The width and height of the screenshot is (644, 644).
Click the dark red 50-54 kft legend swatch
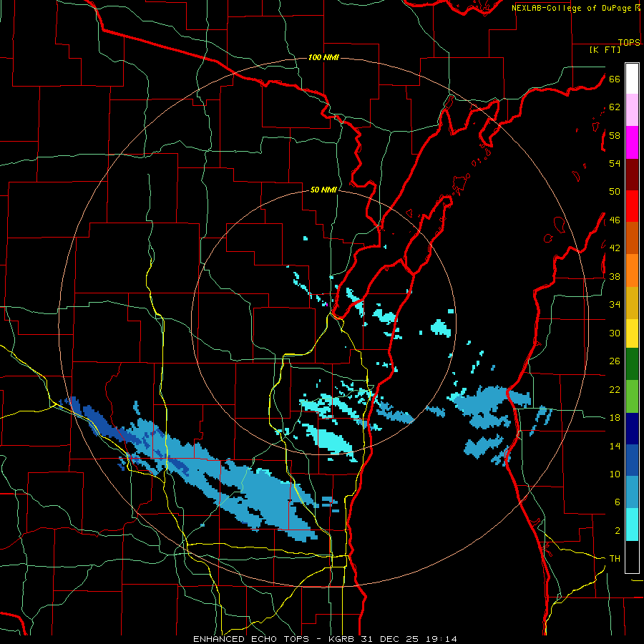pos(632,174)
